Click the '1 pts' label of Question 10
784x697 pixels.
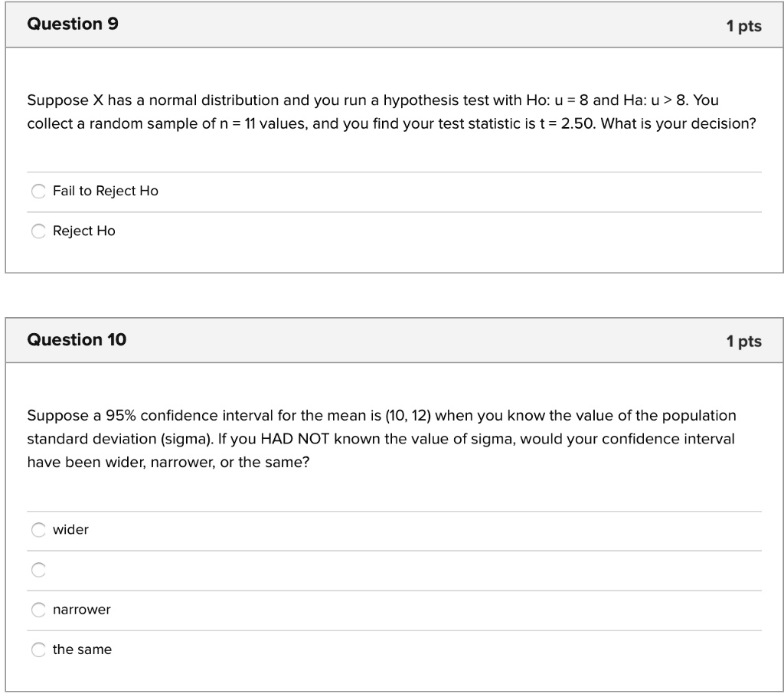click(x=743, y=342)
